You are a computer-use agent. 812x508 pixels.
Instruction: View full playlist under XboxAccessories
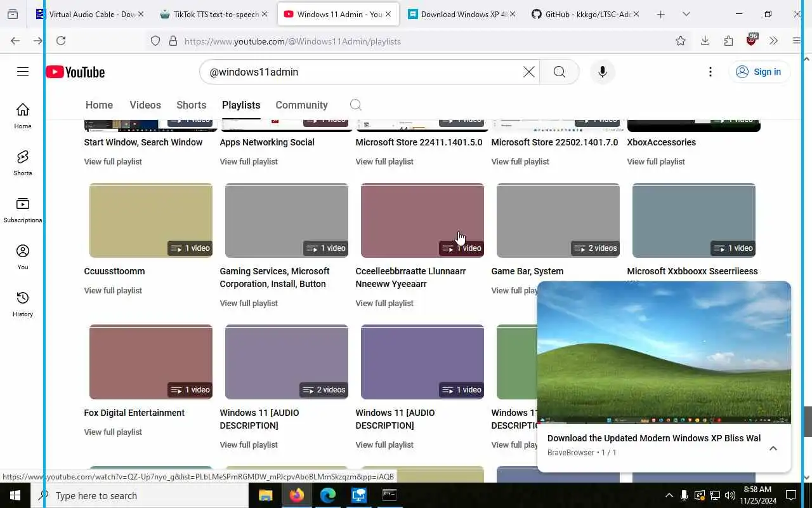click(x=656, y=161)
